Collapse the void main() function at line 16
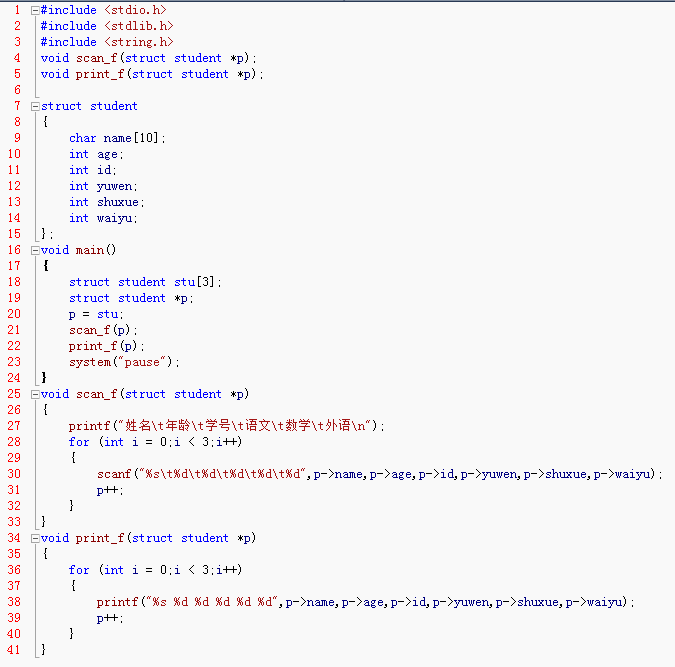The image size is (675, 667). (x=35, y=250)
